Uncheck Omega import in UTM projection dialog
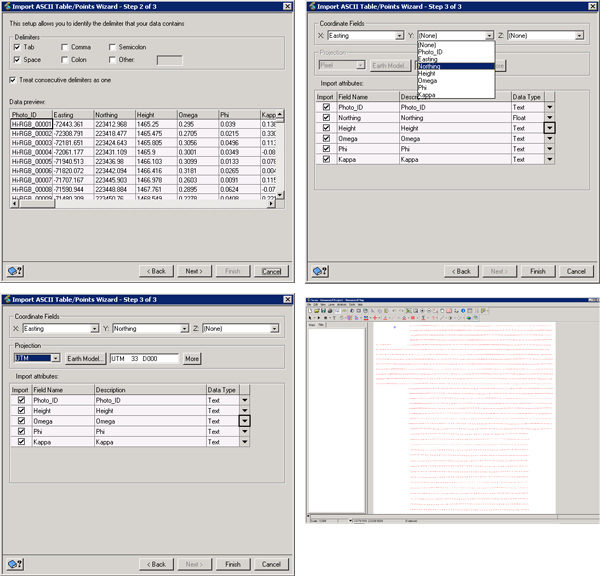Screen dimensions: 600x576 tap(21, 421)
